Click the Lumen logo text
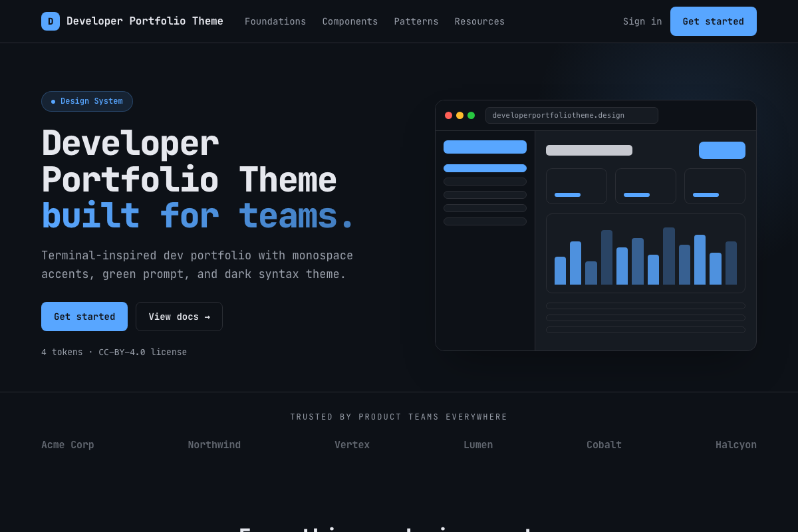798x532 pixels. [478, 445]
